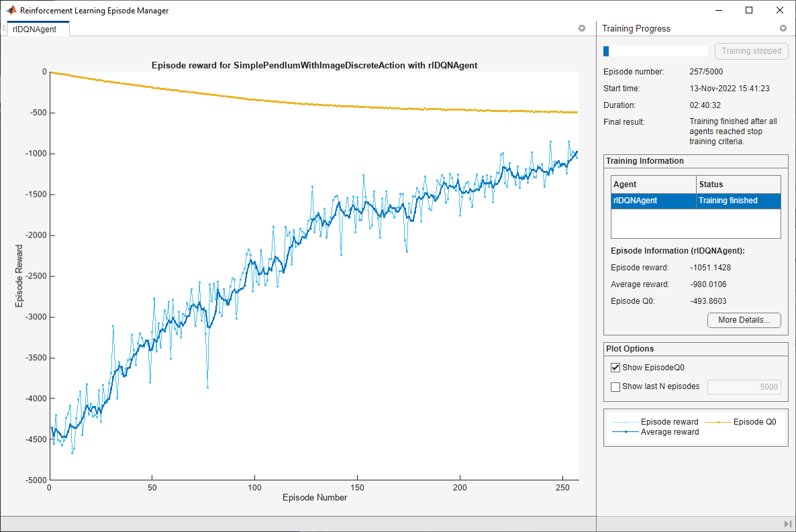
Task: Click the Training stopped button
Action: coord(751,50)
